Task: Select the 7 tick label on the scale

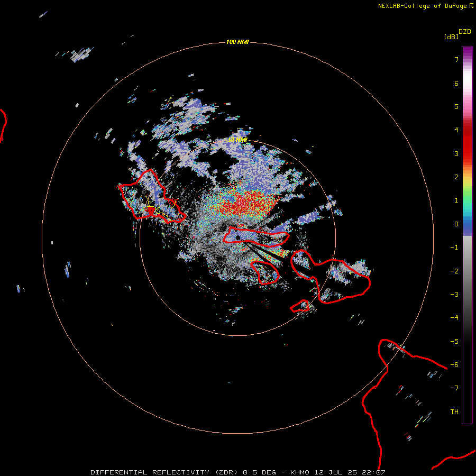Action: pyautogui.click(x=456, y=59)
